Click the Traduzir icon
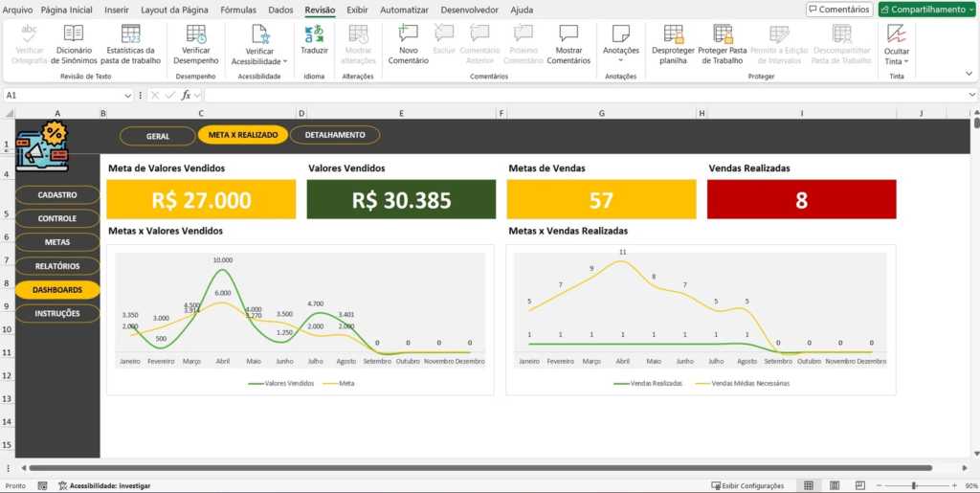The width and height of the screenshot is (980, 493). 314,35
